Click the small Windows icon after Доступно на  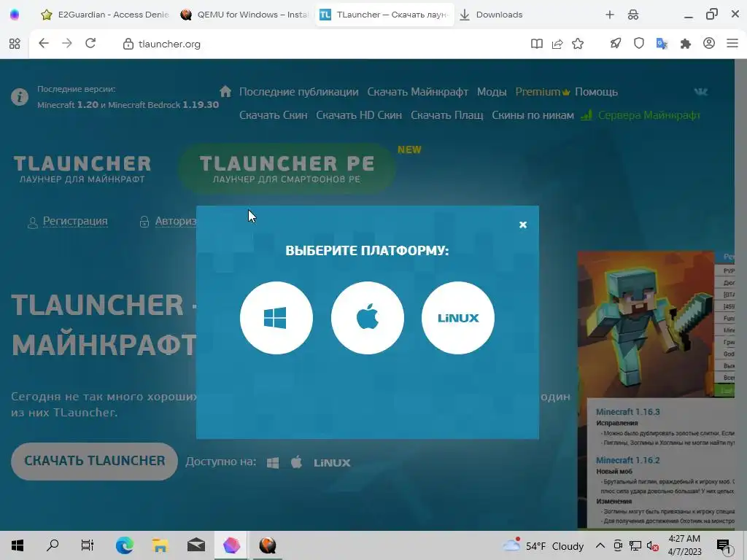pos(273,462)
